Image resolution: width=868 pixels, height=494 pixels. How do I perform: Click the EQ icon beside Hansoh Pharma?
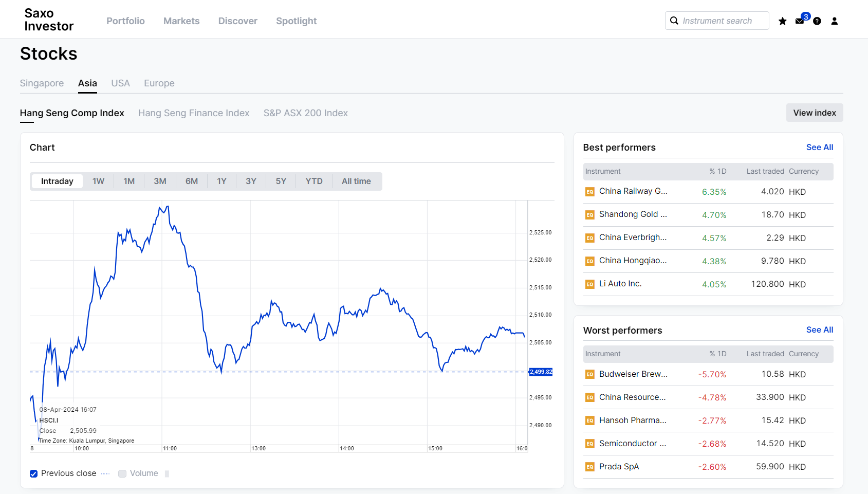[x=590, y=420]
